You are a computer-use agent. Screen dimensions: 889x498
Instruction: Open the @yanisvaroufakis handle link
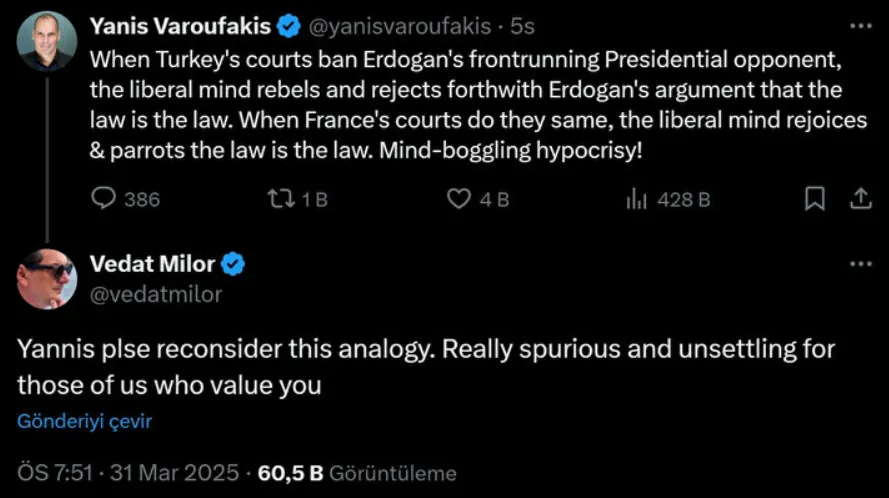click(388, 26)
